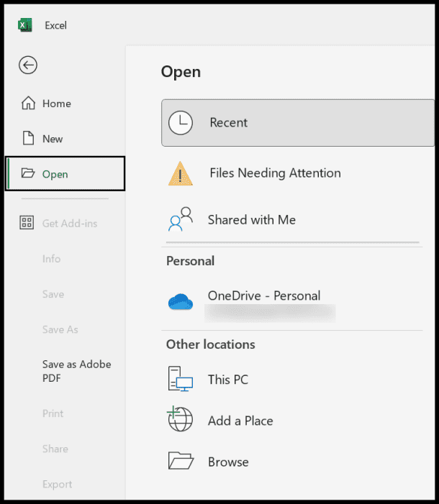
Task: Click the Browse label to find files
Action: (x=228, y=462)
